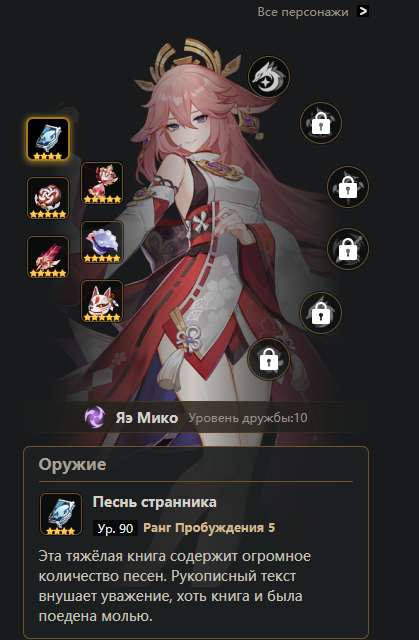
Task: Click the third constellation locked icon
Action: click(x=348, y=187)
